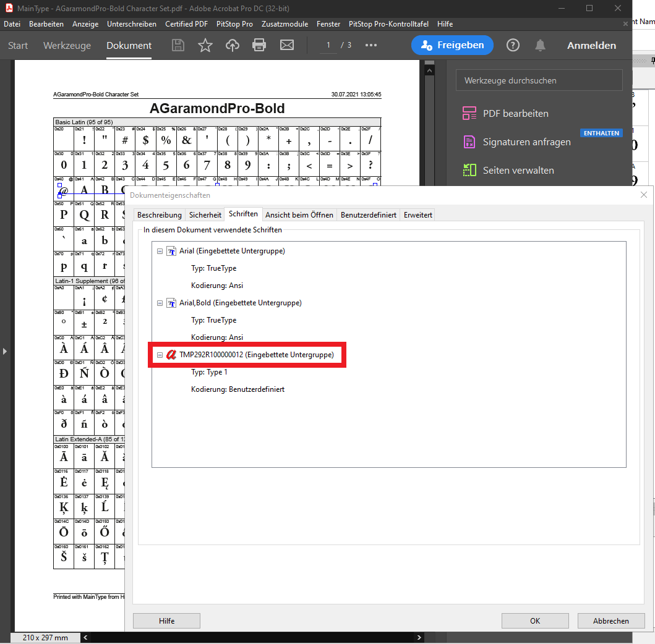Click the 210 x 297 mm page size
The image size is (655, 644).
point(45,637)
